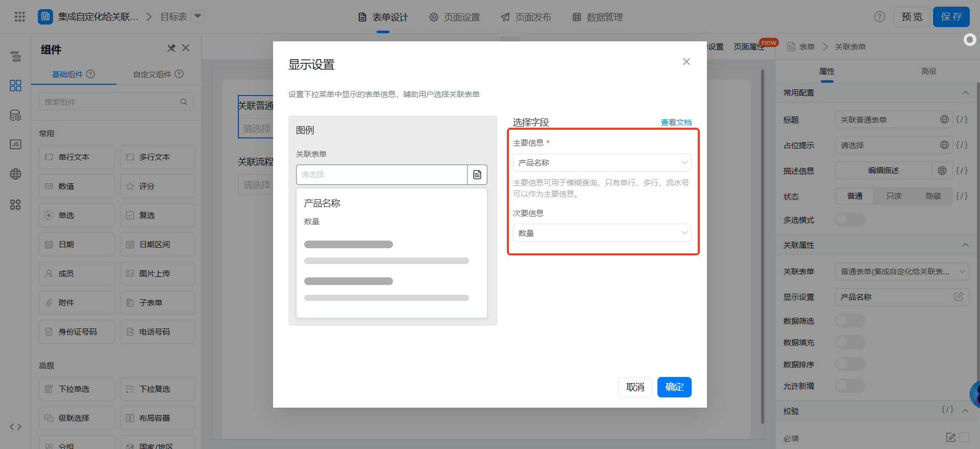
Task: Set status to 隐藏
Action: [933, 196]
